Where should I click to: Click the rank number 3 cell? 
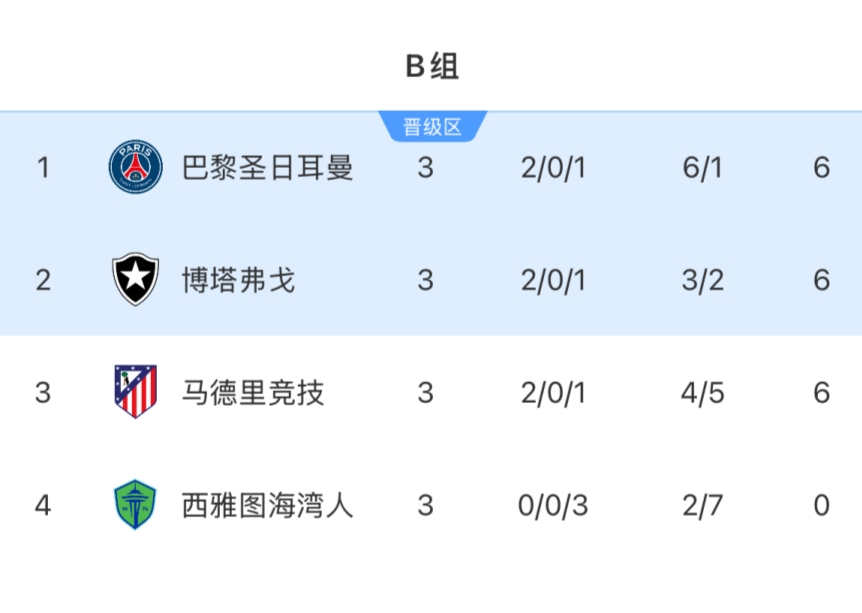42,392
